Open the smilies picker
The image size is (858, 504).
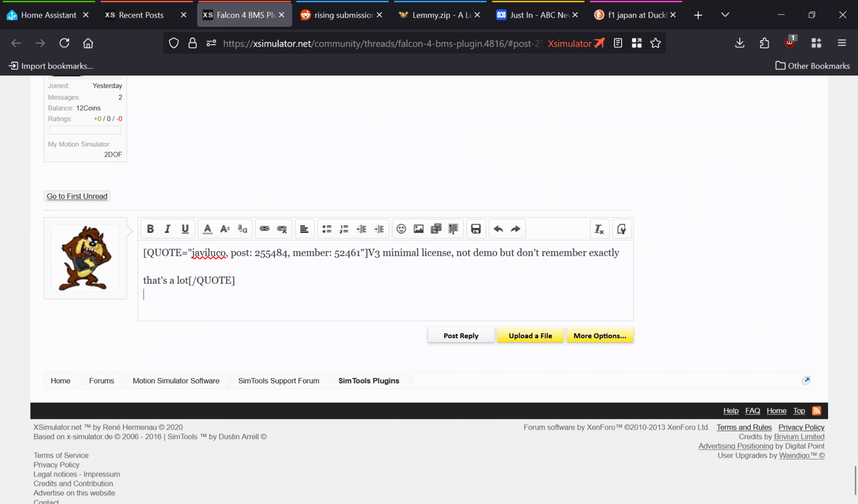coord(401,229)
